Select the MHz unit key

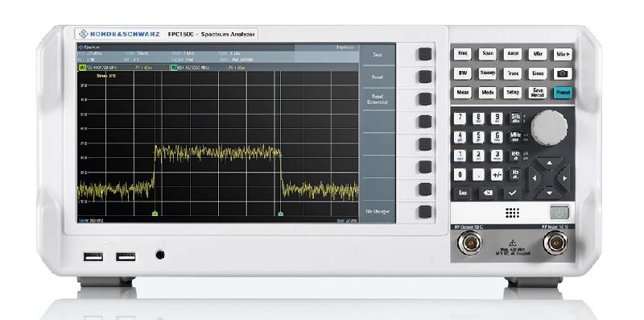[x=515, y=137]
